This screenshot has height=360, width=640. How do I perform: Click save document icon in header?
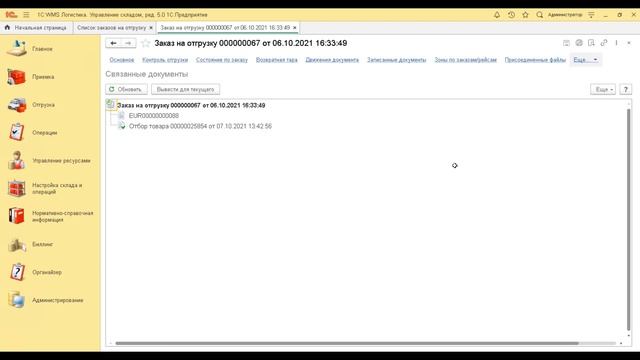[x=566, y=43]
